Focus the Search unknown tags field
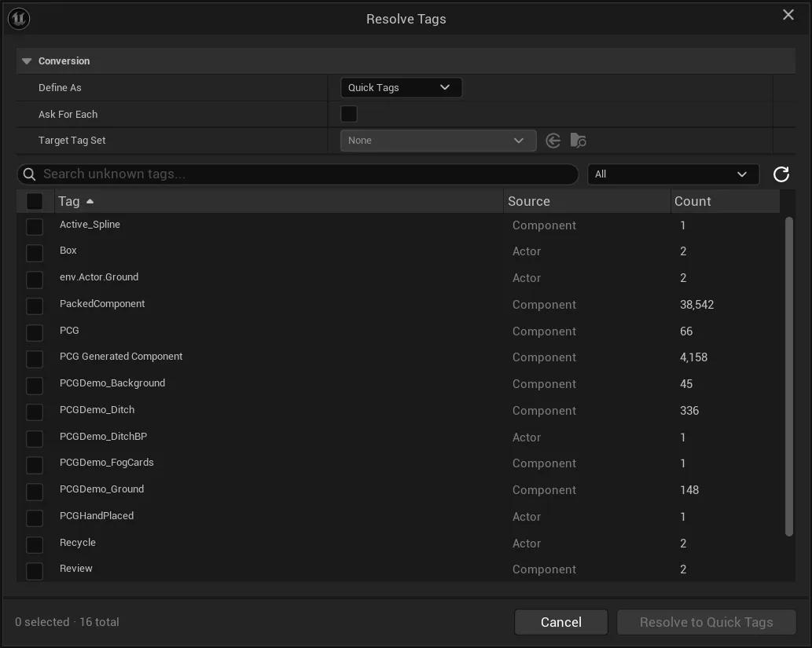Image resolution: width=812 pixels, height=648 pixels. coord(298,174)
